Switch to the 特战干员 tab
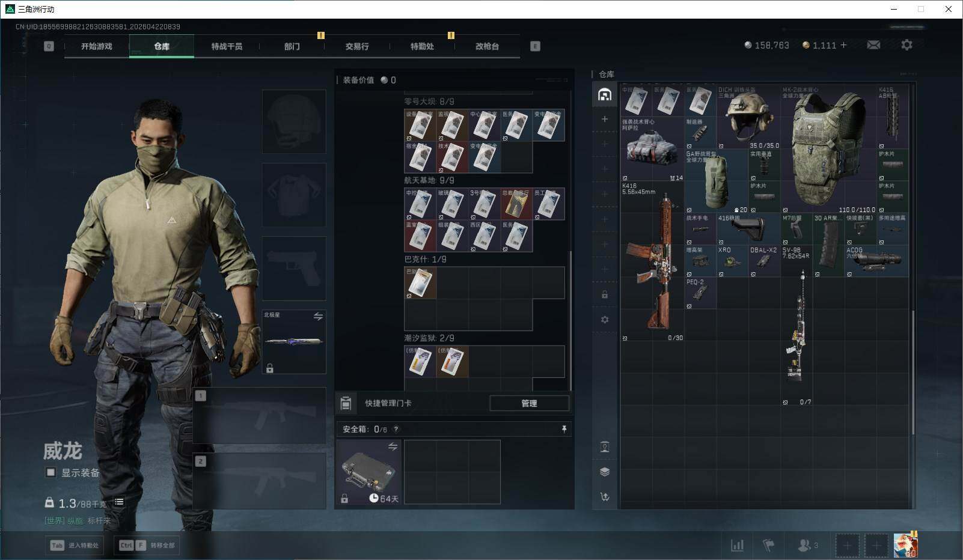Screen dimensions: 963x560 227,46
